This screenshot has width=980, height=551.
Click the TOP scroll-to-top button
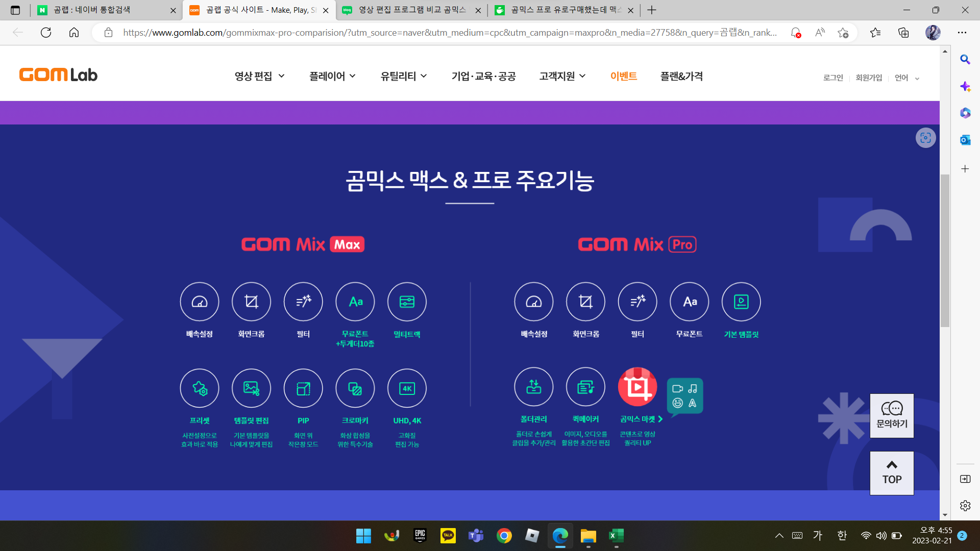click(892, 473)
